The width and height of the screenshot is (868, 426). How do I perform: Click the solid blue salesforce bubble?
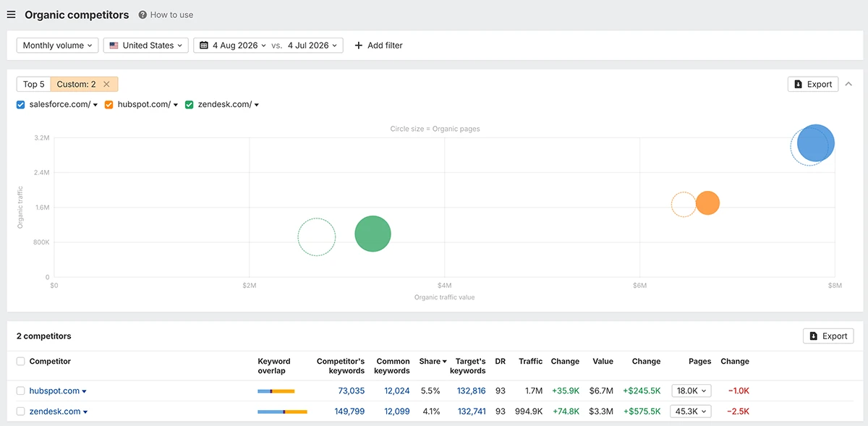[817, 142]
